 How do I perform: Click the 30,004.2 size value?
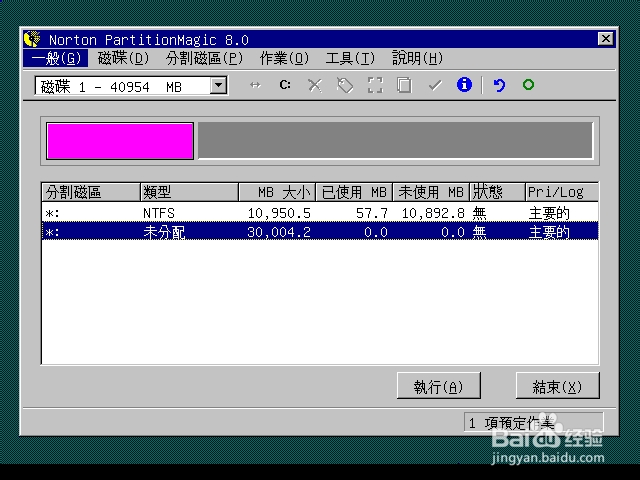pos(279,232)
